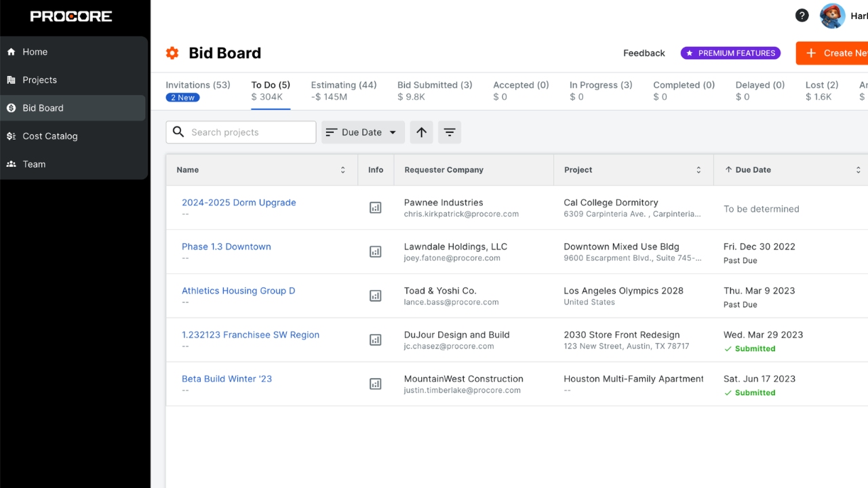Click chris.kirkpatrick@procore.com email
This screenshot has height=488, width=868.
coord(461,214)
